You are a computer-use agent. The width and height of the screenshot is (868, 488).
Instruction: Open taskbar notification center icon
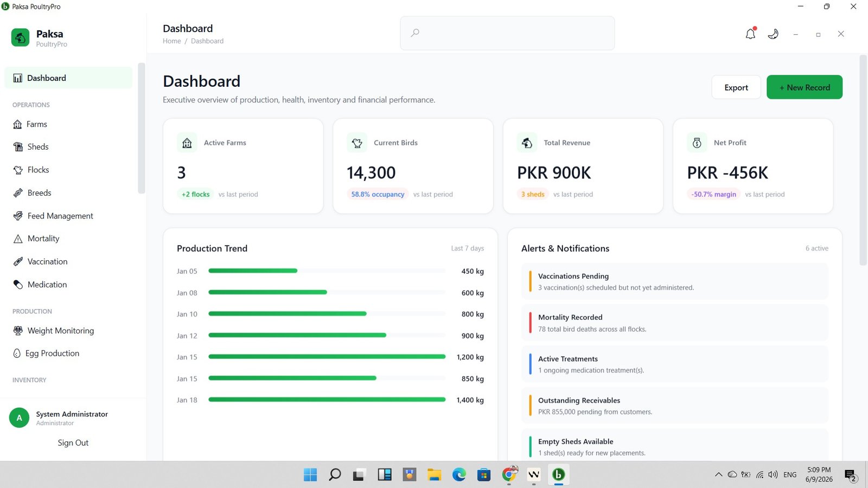851,476
